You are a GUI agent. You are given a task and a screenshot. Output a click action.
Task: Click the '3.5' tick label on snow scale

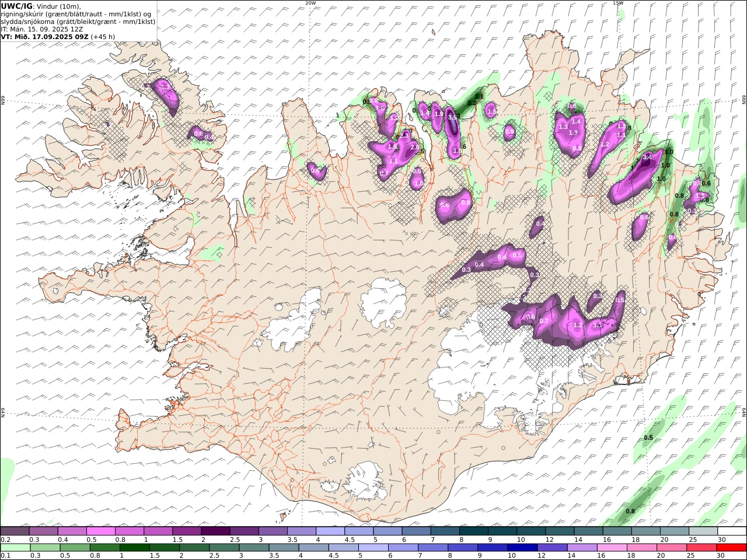tap(292, 540)
